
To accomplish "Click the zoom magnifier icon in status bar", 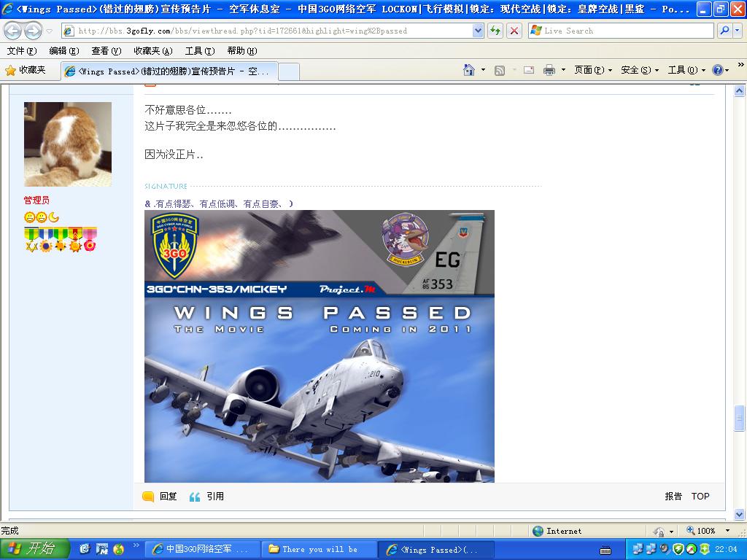I will point(691,531).
